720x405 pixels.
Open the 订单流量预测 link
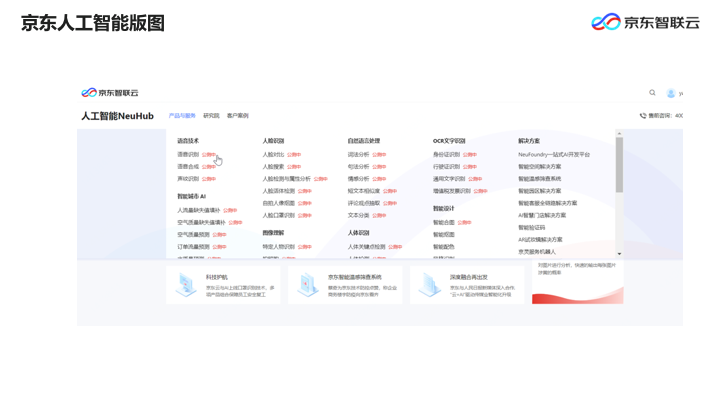[x=193, y=247]
